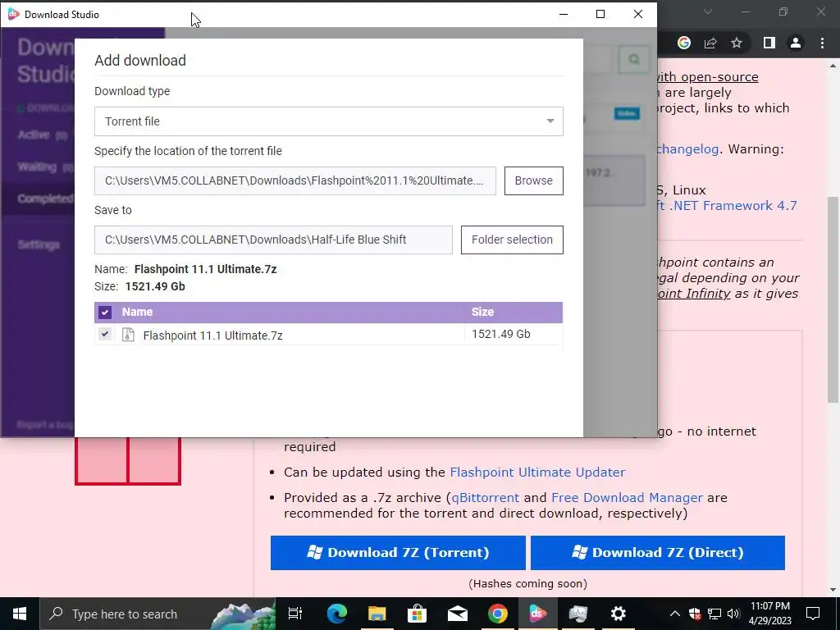Open Active tab in Download Studio sidebar
Viewport: 840px width, 630px height.
coord(43,135)
